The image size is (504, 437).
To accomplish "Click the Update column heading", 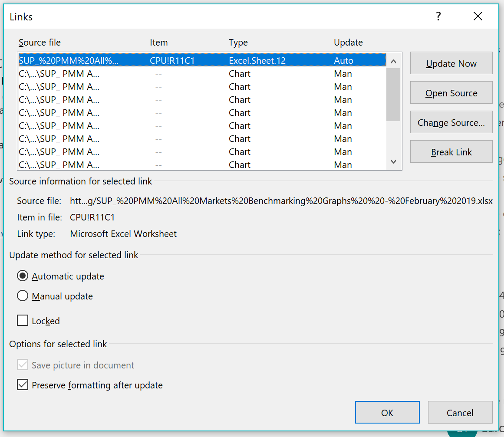I will point(349,43).
